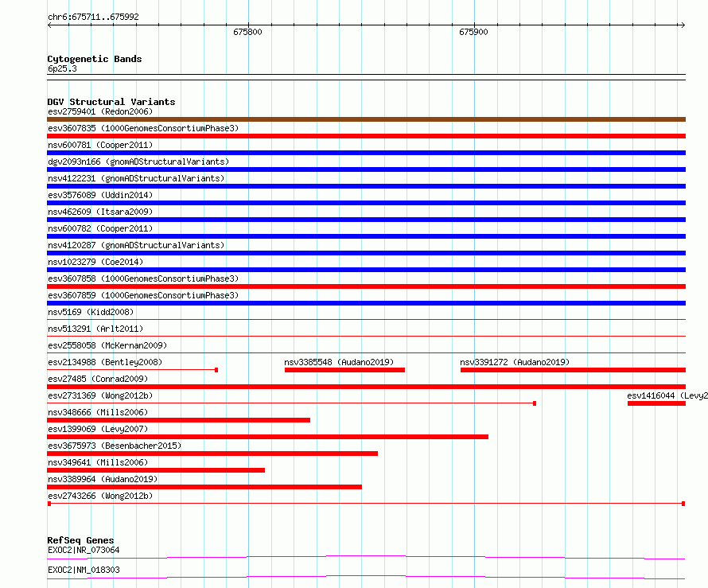
Task: Click the 6p25.3 cytogenetic band label
Action: [62, 68]
